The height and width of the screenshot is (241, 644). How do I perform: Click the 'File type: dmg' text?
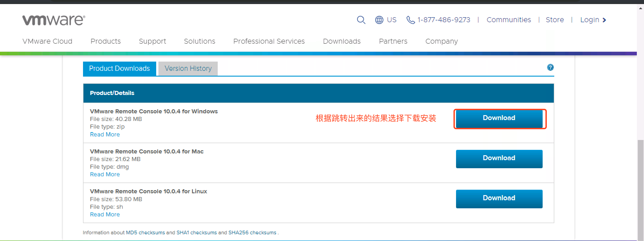[109, 167]
